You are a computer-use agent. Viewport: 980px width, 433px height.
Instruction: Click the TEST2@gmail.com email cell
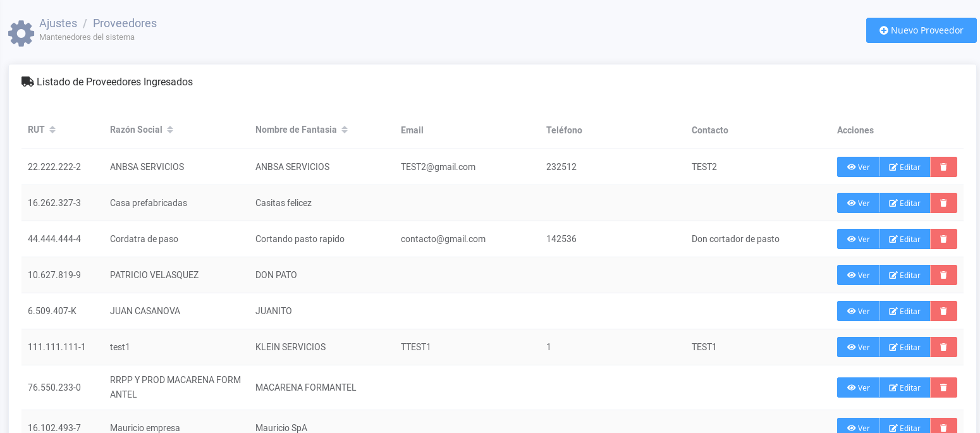[438, 167]
